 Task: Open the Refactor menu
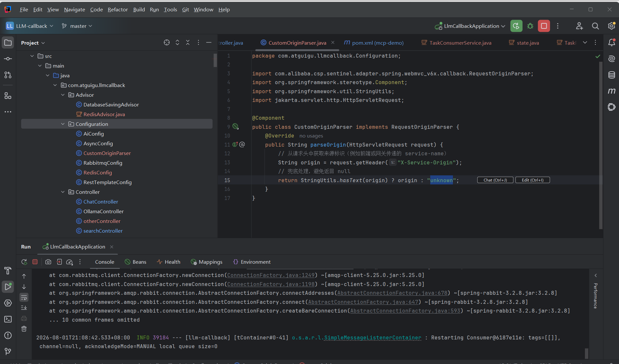[118, 9]
